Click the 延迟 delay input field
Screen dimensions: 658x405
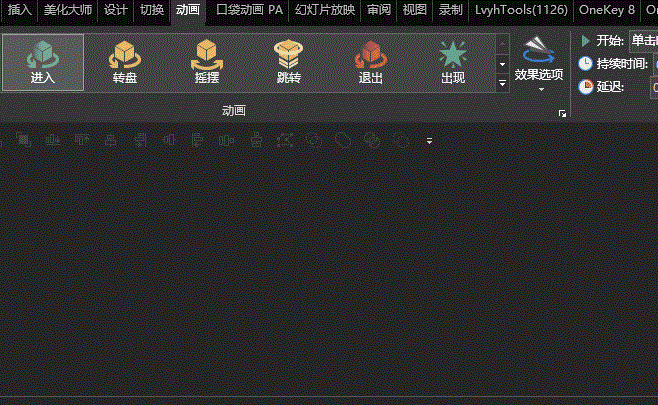pos(655,87)
